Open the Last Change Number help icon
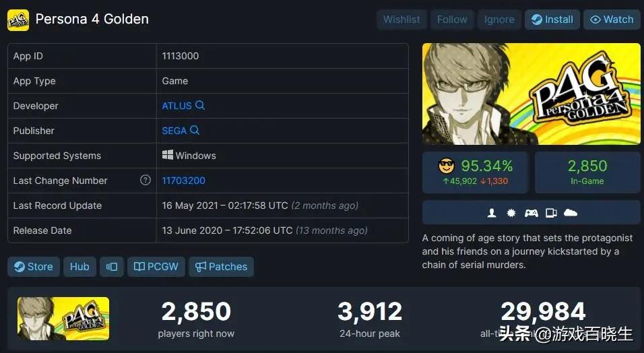 [146, 180]
